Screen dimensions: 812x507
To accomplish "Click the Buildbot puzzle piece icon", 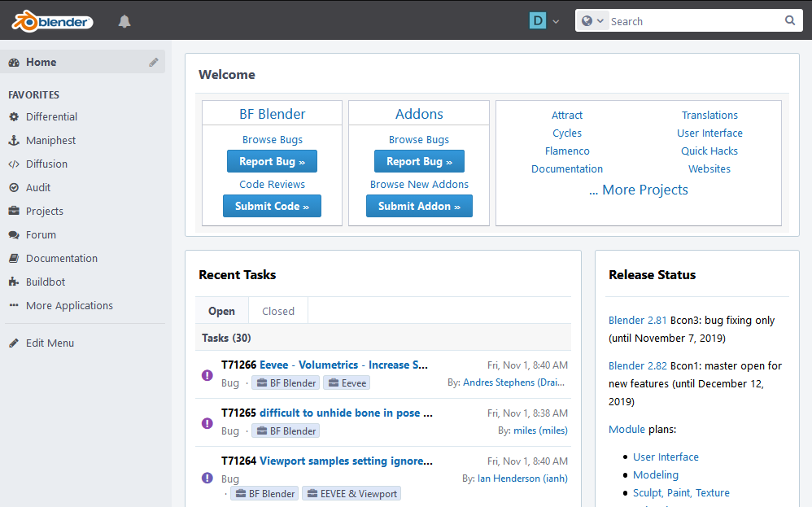I will coord(14,282).
